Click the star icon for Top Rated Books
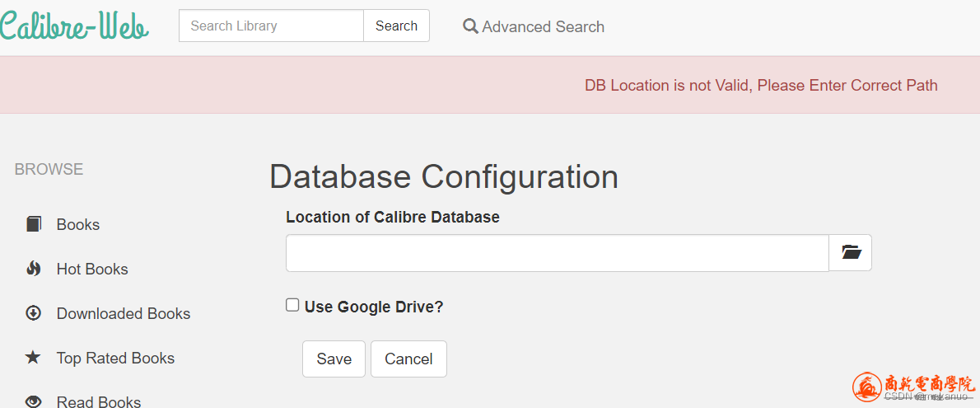 click(x=33, y=358)
